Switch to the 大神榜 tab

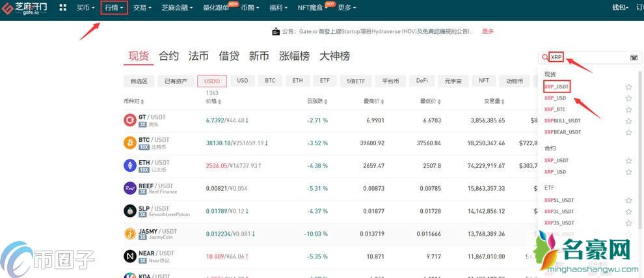[x=335, y=56]
